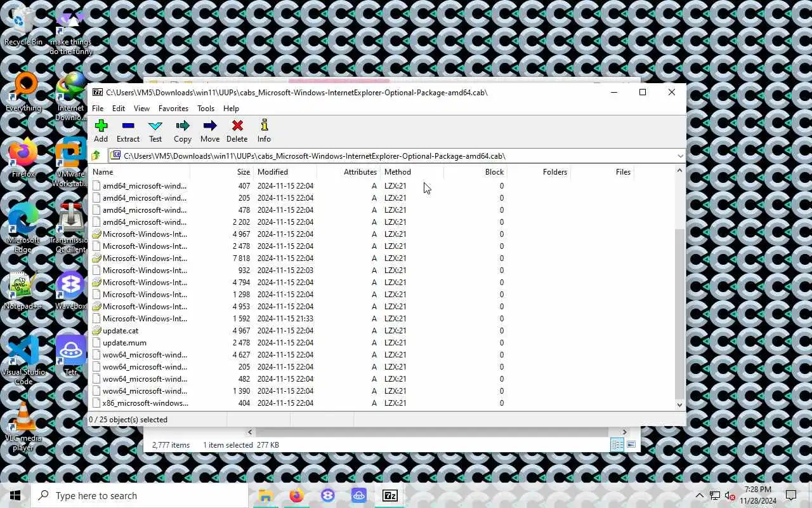The height and width of the screenshot is (508, 812).
Task: Open the Everything desktop shortcut
Action: coord(23,92)
